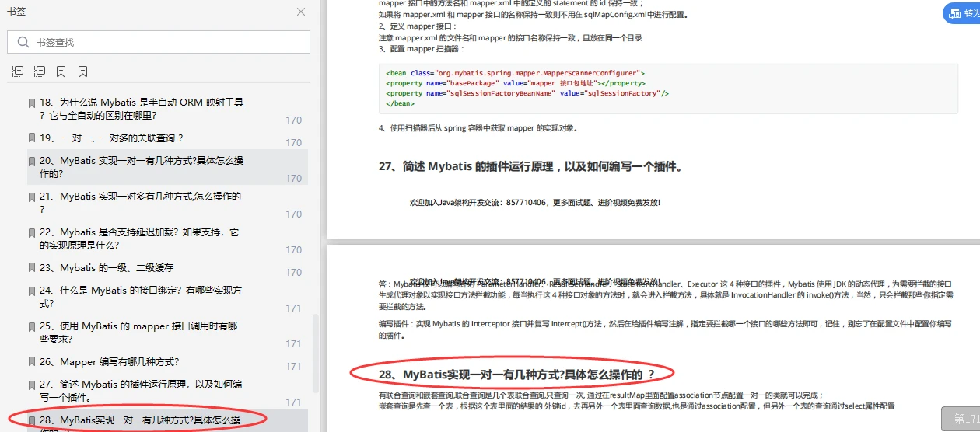Viewport: 980px width, 432px height.
Task: Click the line 3、配置 mapper 扫描器
Action: [x=422, y=48]
